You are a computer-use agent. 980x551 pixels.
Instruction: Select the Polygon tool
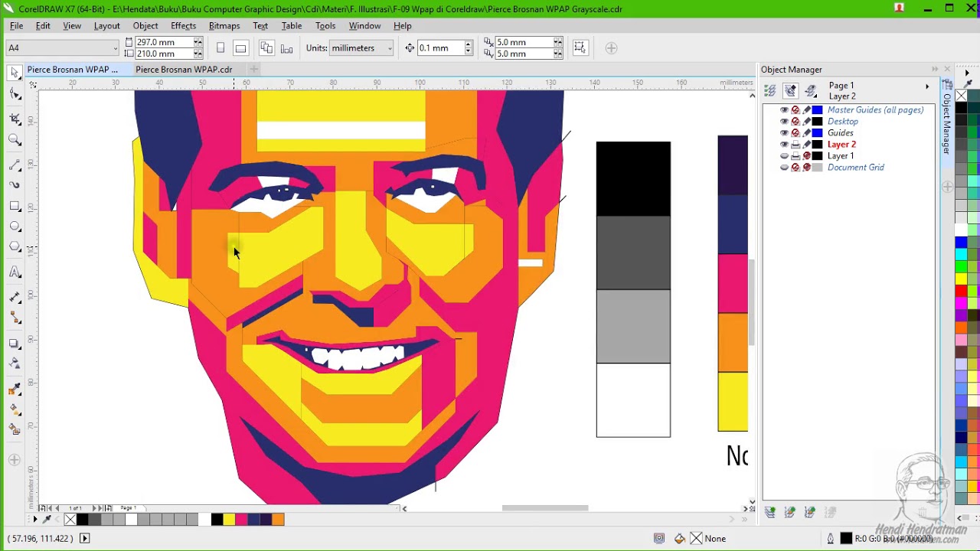tap(15, 247)
